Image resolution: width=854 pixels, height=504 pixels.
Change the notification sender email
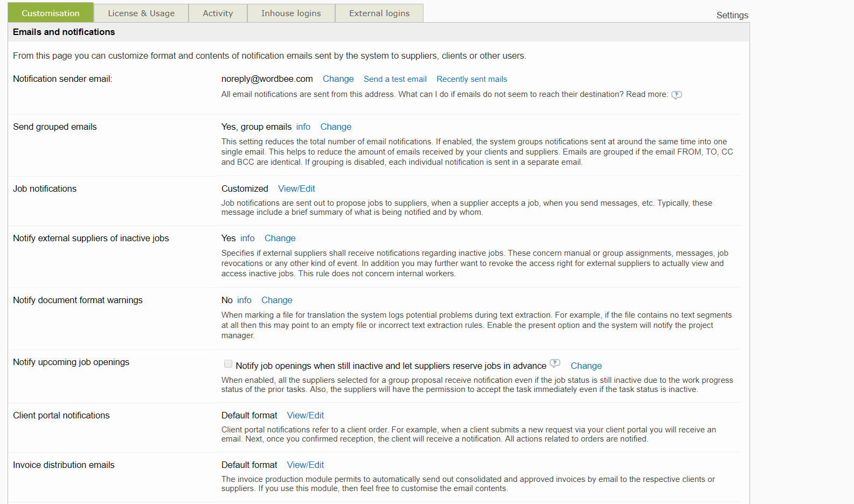(x=338, y=79)
